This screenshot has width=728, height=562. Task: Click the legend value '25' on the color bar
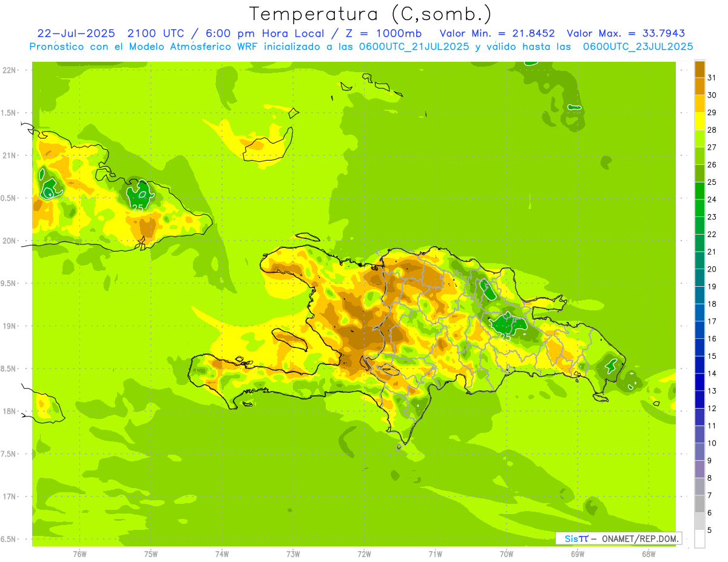point(712,182)
